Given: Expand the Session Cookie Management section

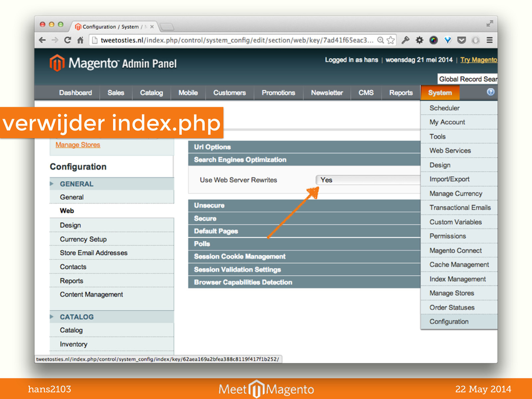Looking at the screenshot, I should tap(304, 256).
